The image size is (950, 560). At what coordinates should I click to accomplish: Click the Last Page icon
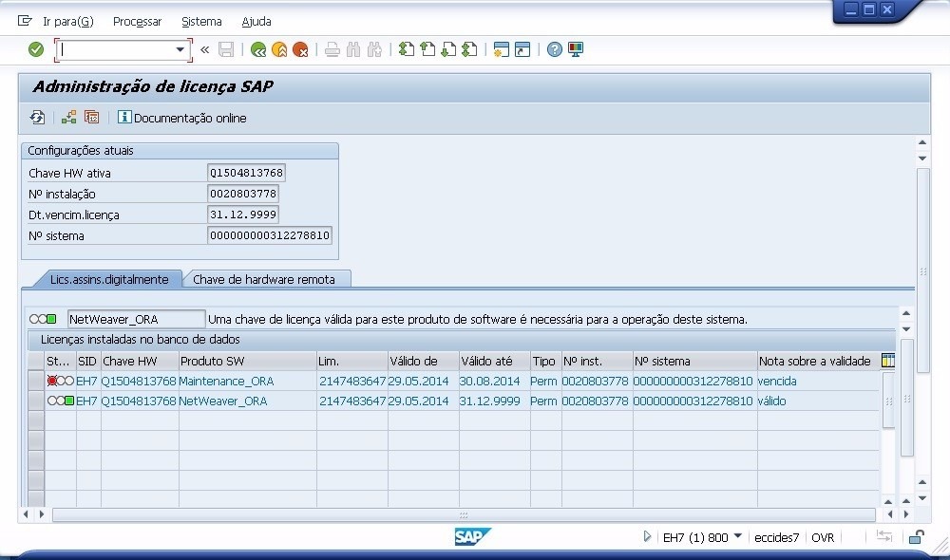pos(469,49)
